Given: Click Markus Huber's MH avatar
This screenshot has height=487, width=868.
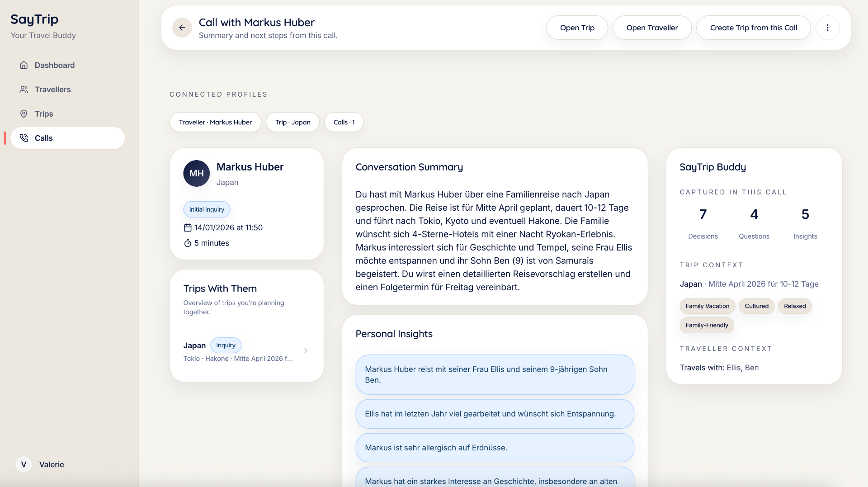Looking at the screenshot, I should tap(196, 173).
